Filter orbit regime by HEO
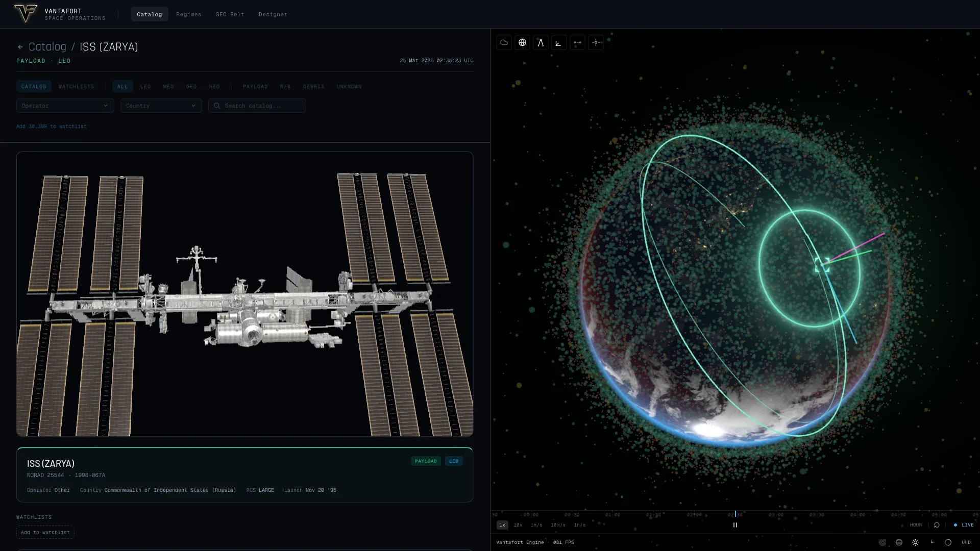Viewport: 980px width, 551px height. pyautogui.click(x=214, y=86)
